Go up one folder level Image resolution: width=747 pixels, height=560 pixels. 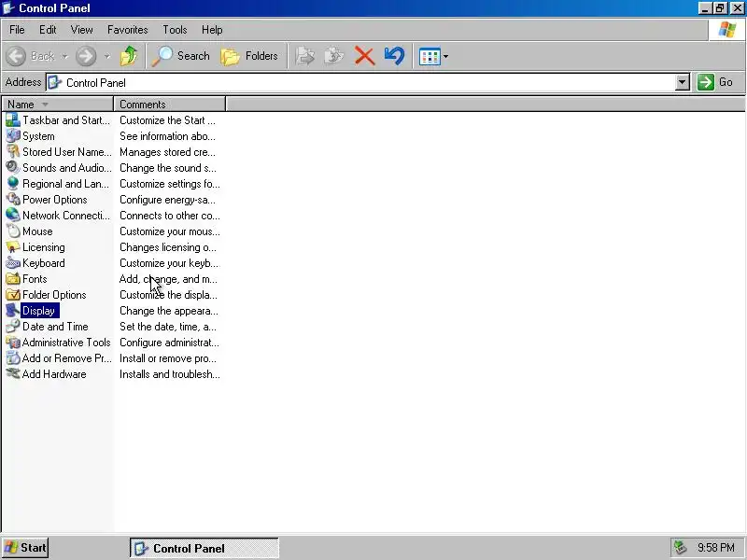pos(129,56)
